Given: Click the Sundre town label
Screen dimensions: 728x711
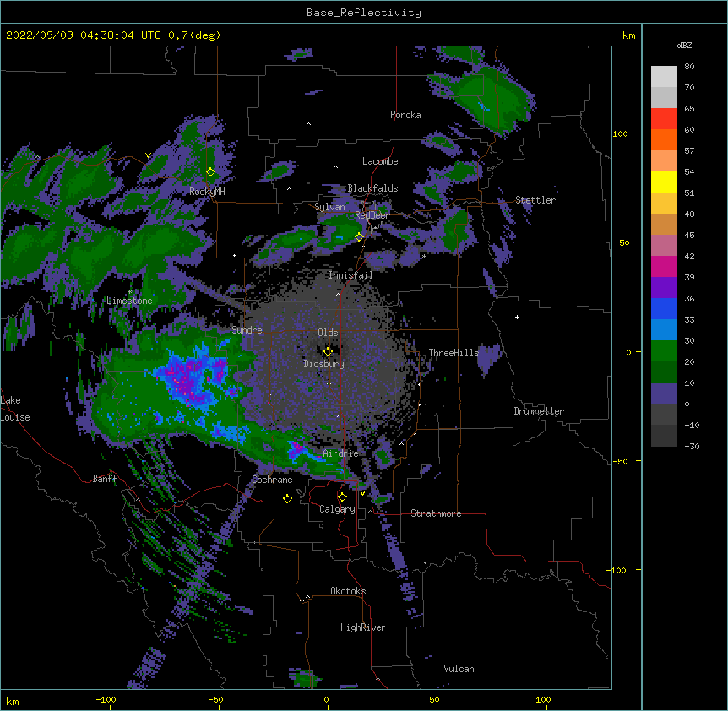Looking at the screenshot, I should pos(247,330).
